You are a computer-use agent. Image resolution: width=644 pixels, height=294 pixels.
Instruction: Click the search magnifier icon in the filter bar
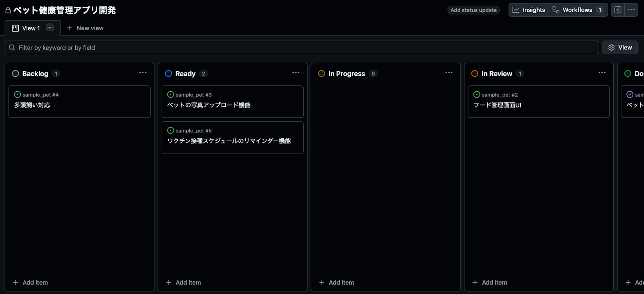(x=12, y=47)
